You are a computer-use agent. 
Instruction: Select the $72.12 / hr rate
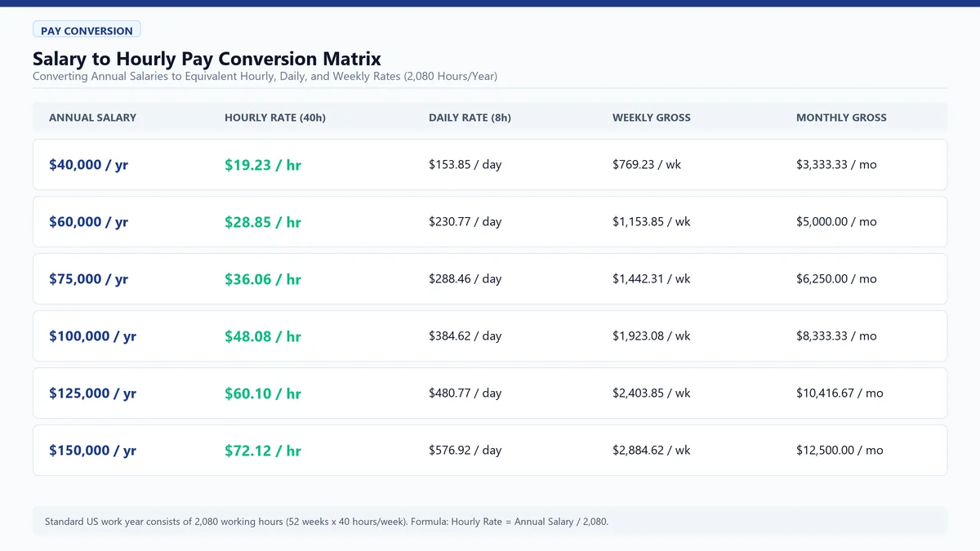pyautogui.click(x=263, y=451)
